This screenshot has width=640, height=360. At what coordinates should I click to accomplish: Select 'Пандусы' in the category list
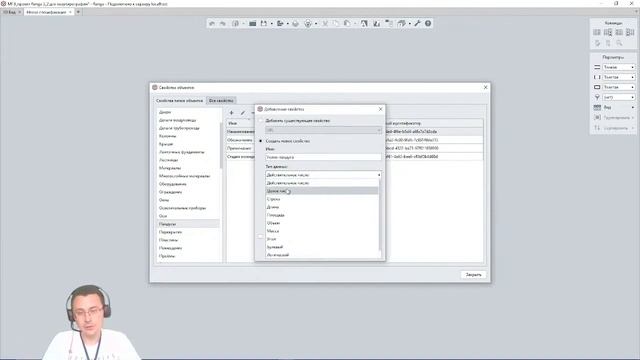[x=188, y=224]
